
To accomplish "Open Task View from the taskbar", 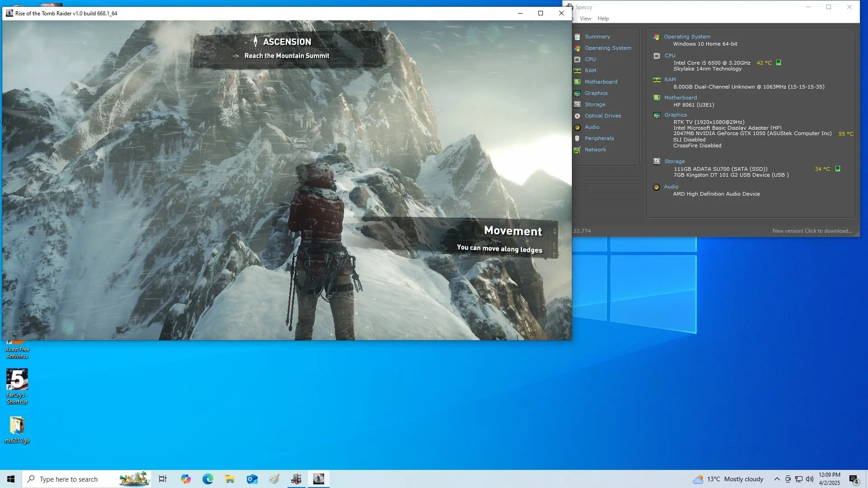I will pyautogui.click(x=163, y=479).
